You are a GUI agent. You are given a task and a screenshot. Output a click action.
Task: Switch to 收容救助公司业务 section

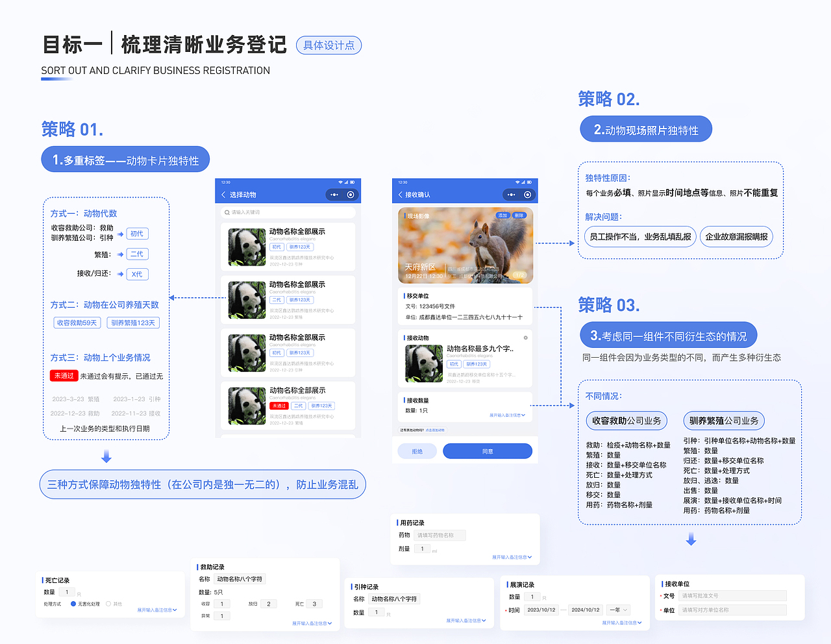626,421
